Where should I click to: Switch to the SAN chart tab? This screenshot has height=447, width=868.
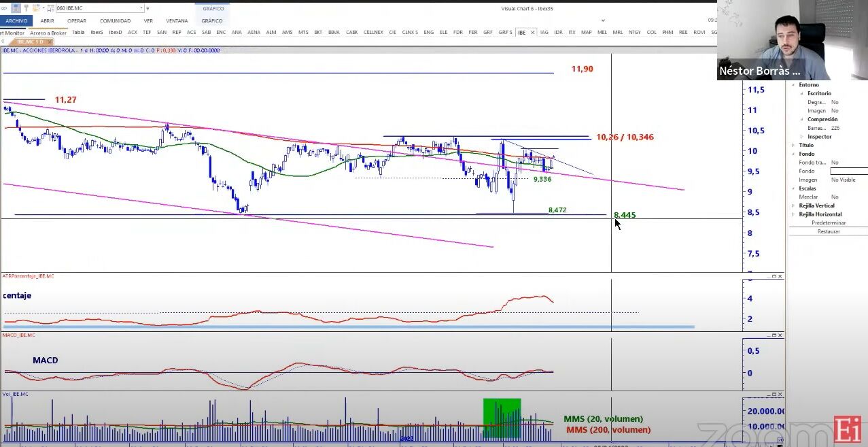pos(162,32)
